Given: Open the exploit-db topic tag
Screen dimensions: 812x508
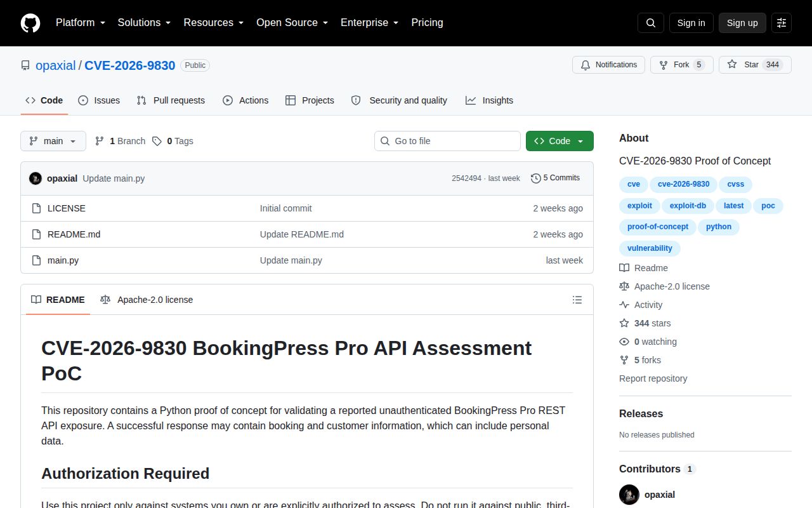Looking at the screenshot, I should (688, 206).
